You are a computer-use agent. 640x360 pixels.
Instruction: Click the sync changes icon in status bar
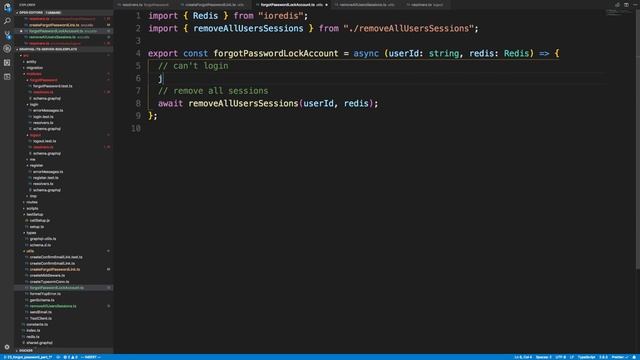coord(58,357)
